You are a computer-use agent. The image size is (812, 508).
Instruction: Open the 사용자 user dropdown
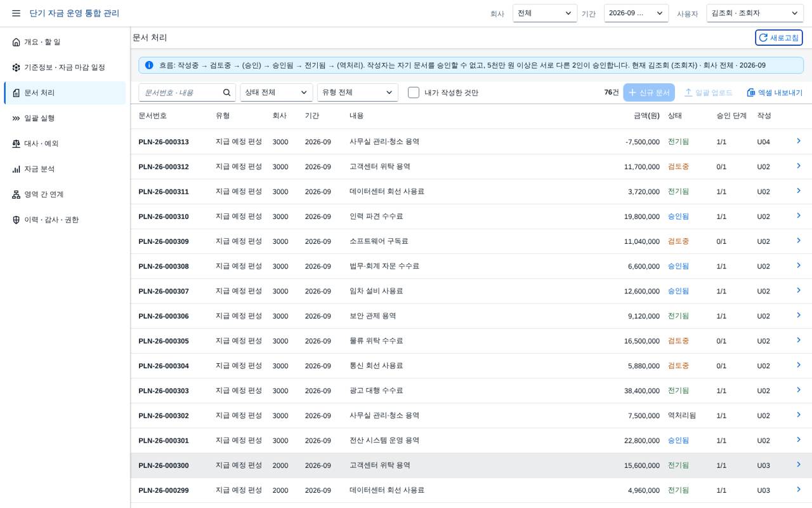(755, 13)
